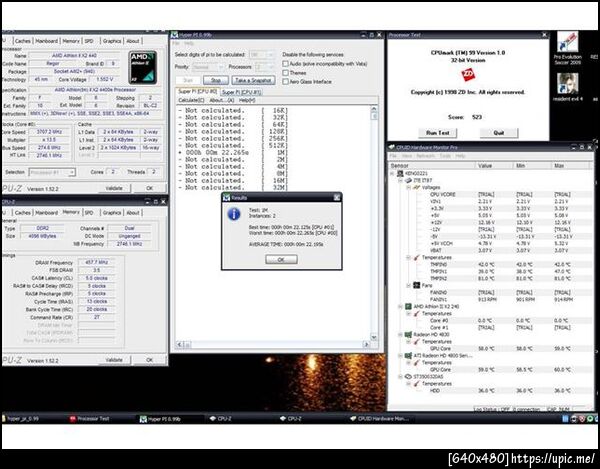Open the Calculate(C) menu
The image size is (600, 469).
tap(191, 100)
